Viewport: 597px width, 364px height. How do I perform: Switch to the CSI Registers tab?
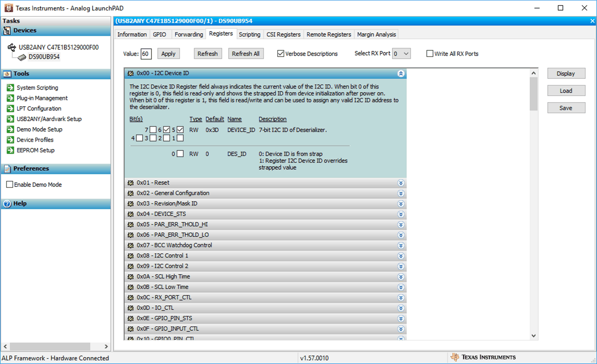tap(283, 34)
